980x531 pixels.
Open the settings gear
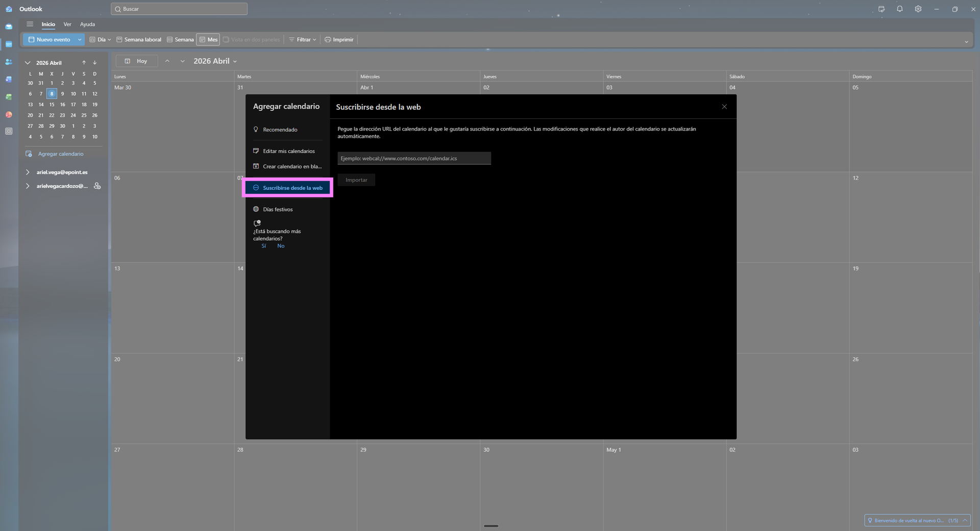pos(918,9)
